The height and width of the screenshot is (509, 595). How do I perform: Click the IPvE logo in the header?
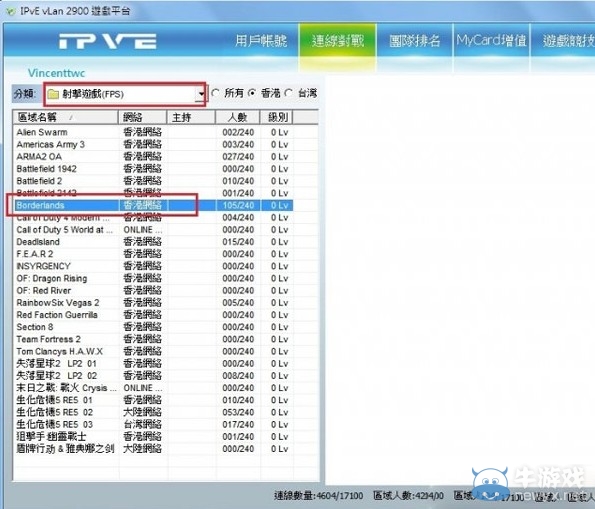[107, 41]
